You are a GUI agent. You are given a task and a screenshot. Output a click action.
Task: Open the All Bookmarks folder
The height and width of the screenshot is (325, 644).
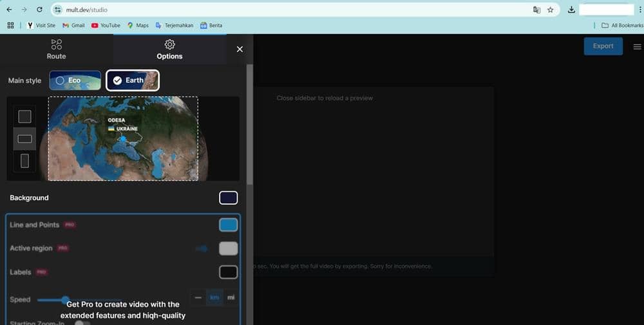(x=621, y=25)
